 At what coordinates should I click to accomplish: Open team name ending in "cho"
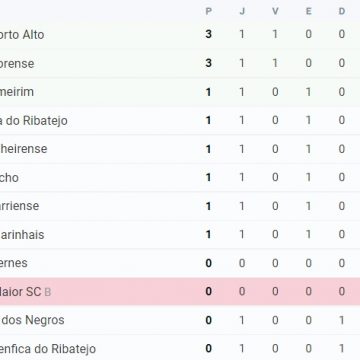coord(9,178)
